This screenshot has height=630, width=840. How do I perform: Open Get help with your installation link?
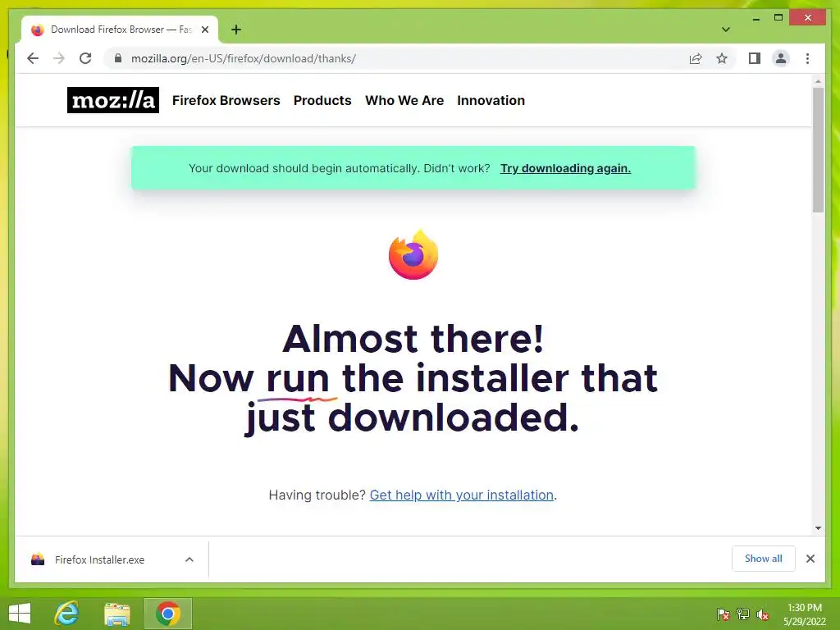click(x=462, y=495)
